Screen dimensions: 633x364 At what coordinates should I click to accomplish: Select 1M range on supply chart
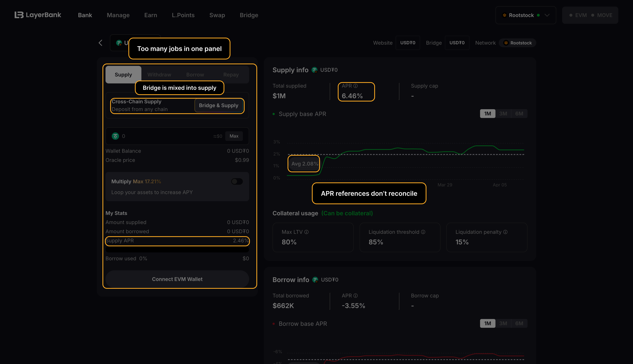(487, 114)
